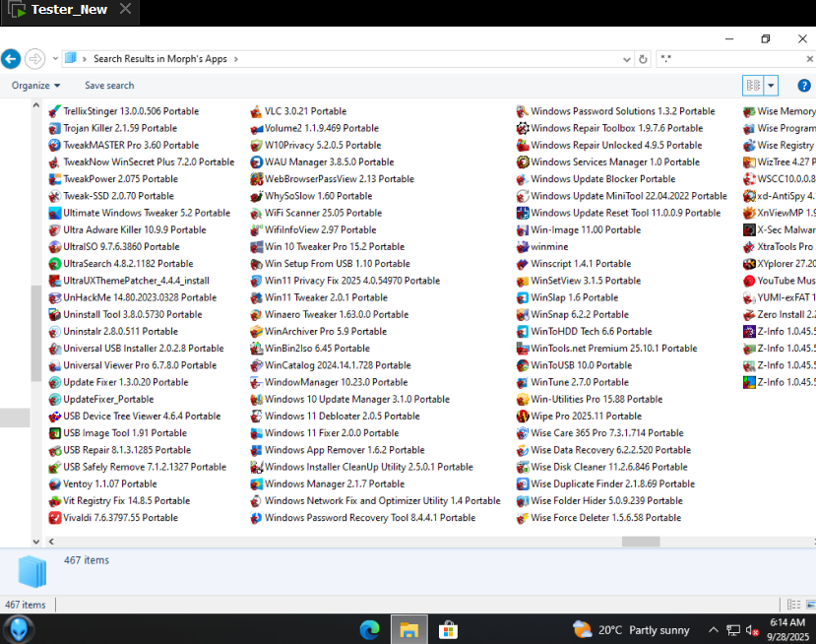Click the Vivaldi 7.6.3797.55 Portable icon
This screenshot has width=816, height=644.
pos(55,518)
